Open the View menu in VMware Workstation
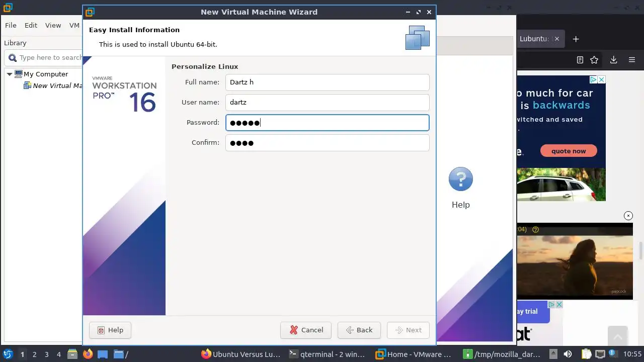 point(53,25)
